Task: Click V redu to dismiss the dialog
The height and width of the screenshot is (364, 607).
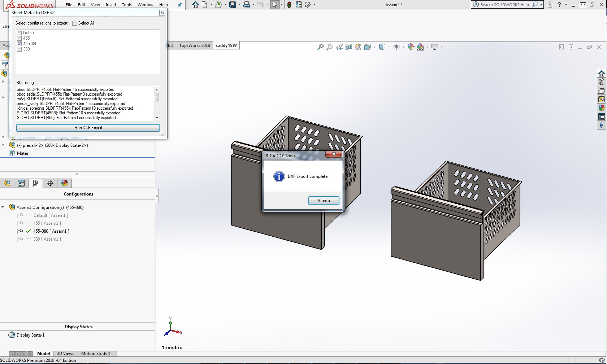Action: [x=324, y=201]
